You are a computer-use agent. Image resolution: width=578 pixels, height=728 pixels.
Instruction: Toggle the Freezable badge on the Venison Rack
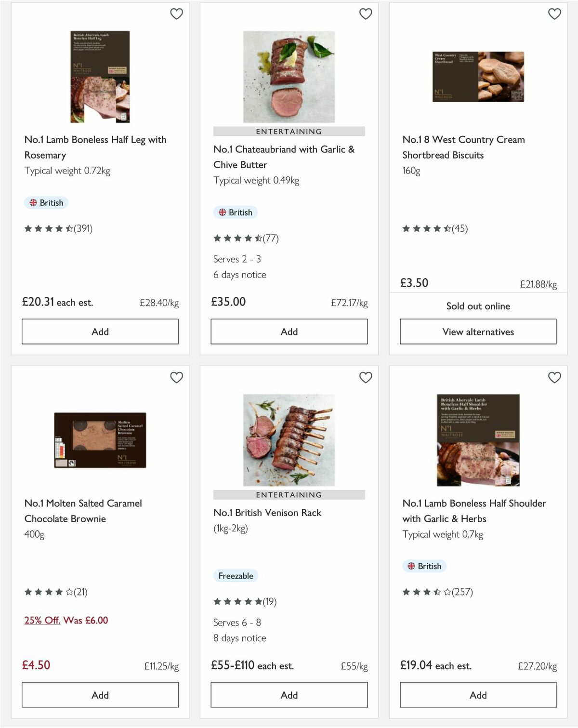tap(236, 575)
